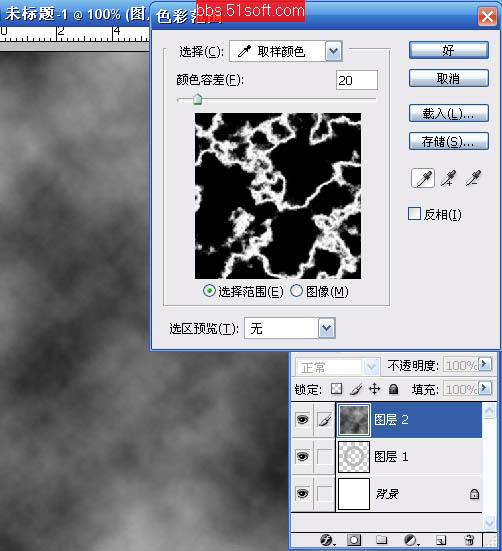The height and width of the screenshot is (551, 502).
Task: Toggle lock transparent pixels icon
Action: [x=337, y=389]
